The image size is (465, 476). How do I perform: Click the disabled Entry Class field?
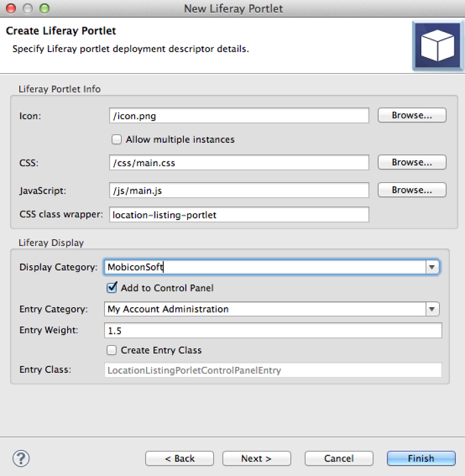pyautogui.click(x=273, y=370)
